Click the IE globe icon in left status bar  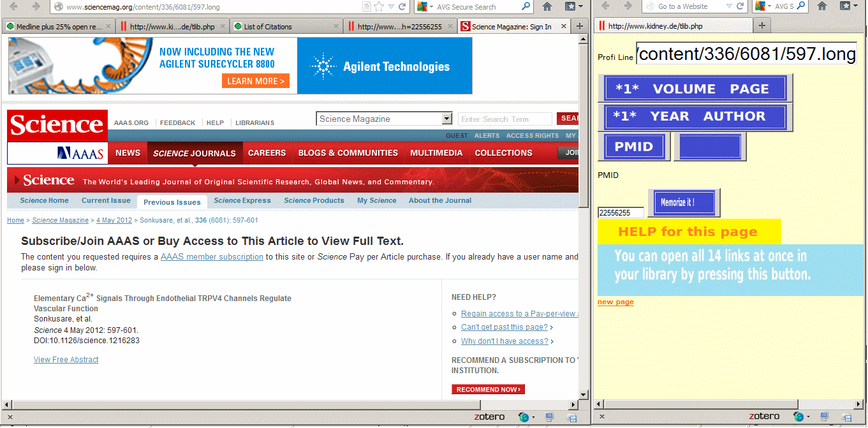coord(524,417)
